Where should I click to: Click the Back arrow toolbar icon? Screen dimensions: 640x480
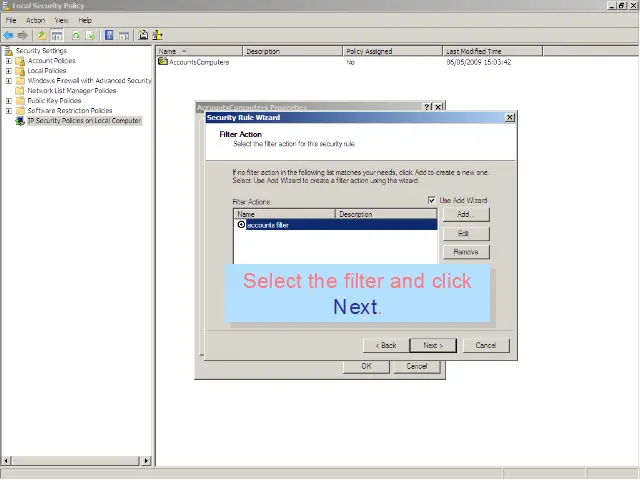[9, 35]
